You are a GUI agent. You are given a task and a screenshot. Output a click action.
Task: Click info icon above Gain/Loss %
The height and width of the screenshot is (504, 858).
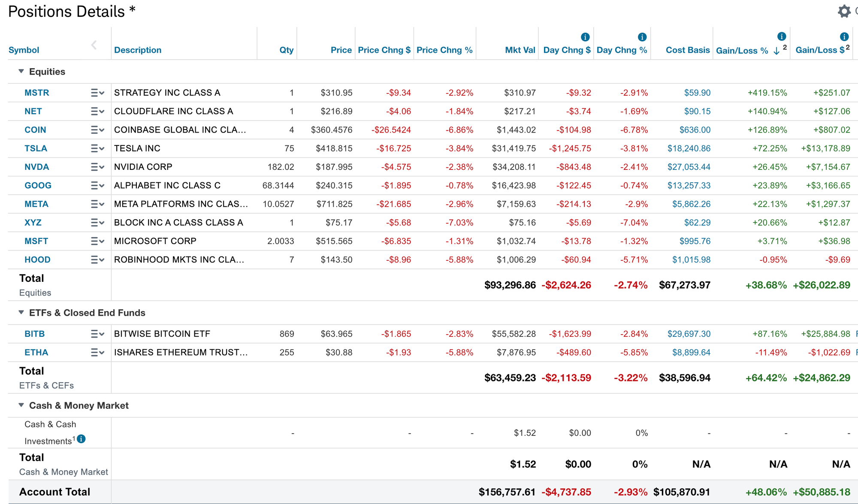(782, 36)
